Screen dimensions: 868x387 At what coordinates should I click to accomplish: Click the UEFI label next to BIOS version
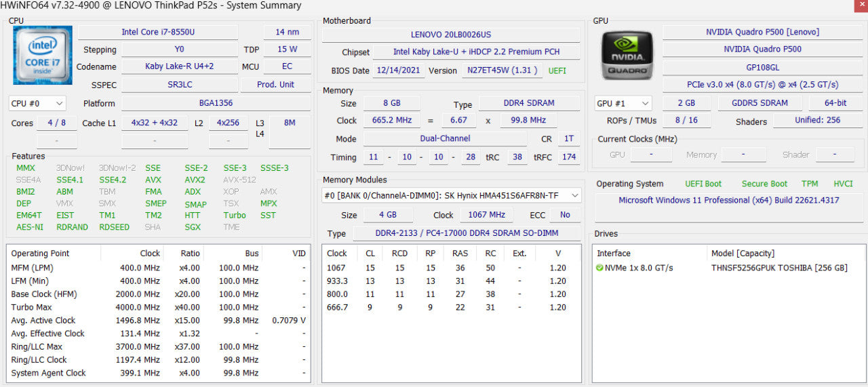pos(557,70)
